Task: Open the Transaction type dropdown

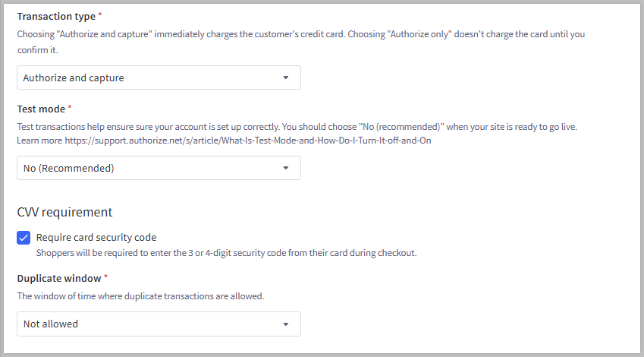Action: [x=159, y=77]
